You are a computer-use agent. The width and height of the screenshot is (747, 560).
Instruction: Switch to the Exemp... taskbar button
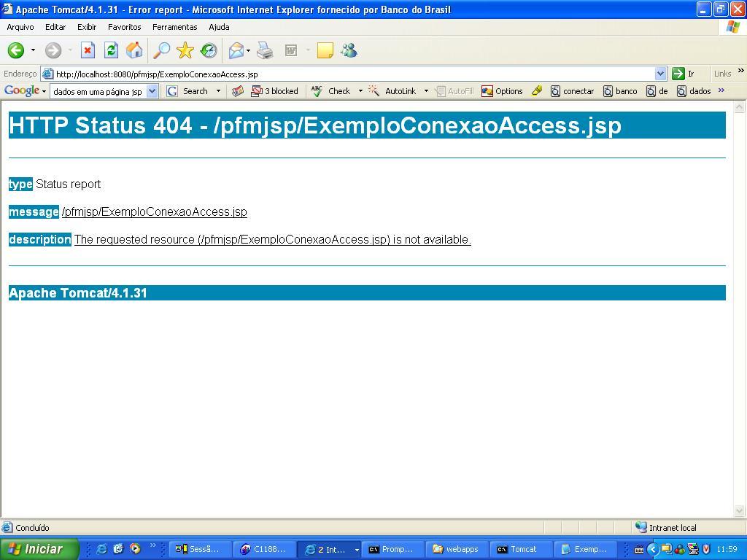coord(586,550)
